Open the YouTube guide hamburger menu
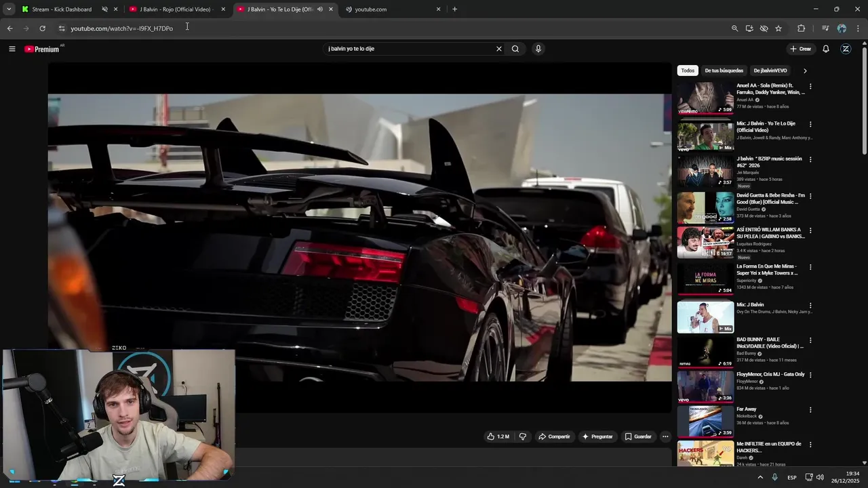This screenshot has width=868, height=488. 12,49
